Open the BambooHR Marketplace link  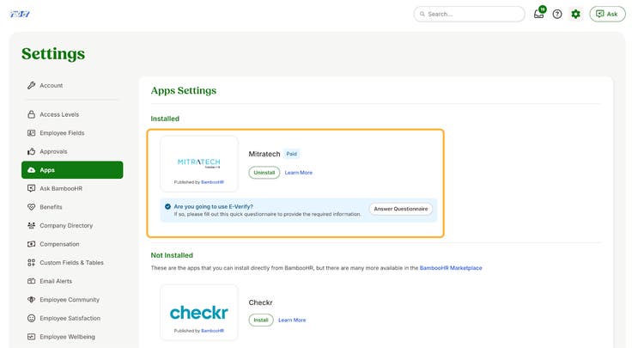tap(451, 268)
